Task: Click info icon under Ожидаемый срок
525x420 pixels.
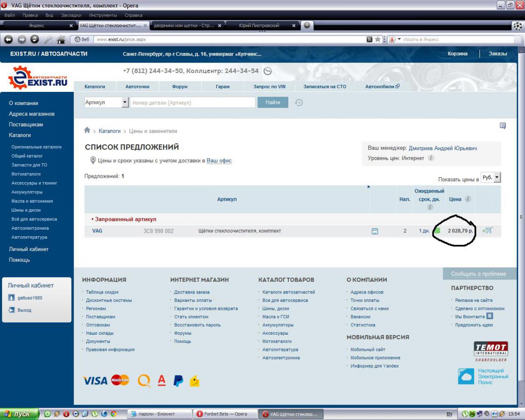Action: [430, 207]
